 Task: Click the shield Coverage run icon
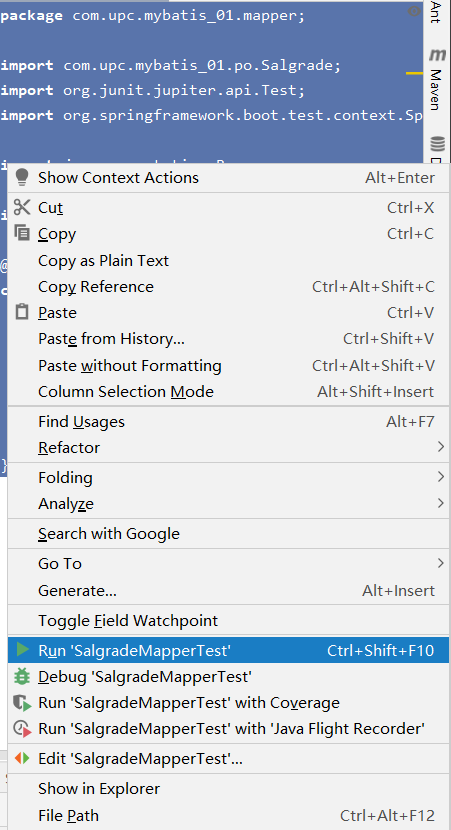click(22, 703)
